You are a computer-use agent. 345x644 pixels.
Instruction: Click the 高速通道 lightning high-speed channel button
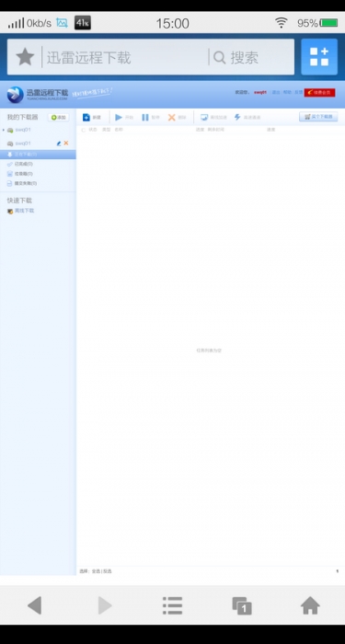247,118
